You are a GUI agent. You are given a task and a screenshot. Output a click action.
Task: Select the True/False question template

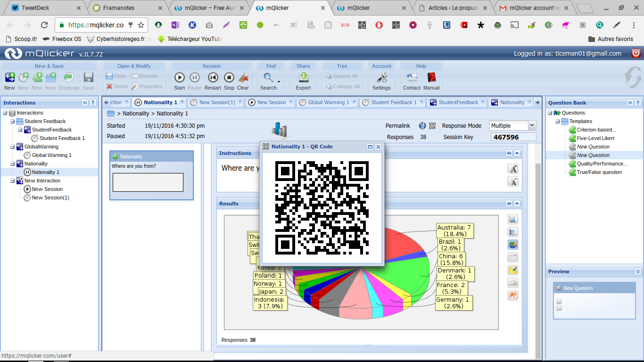[599, 172]
